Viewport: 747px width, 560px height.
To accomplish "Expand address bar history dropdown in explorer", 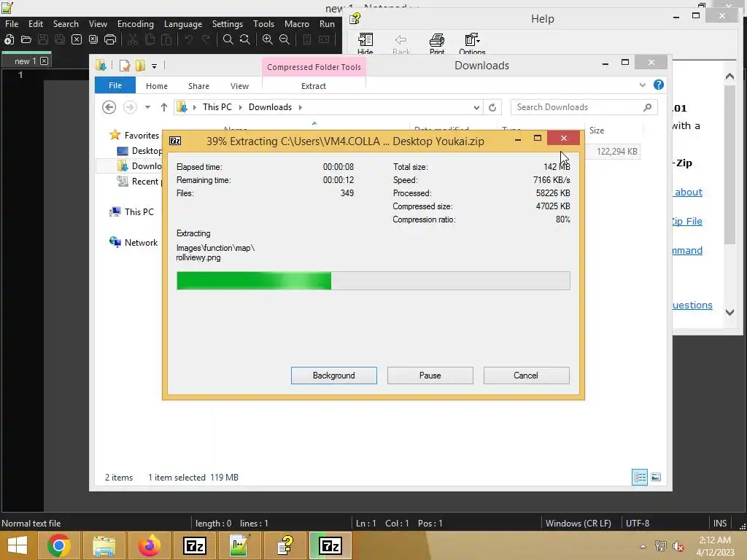I will pyautogui.click(x=476, y=108).
